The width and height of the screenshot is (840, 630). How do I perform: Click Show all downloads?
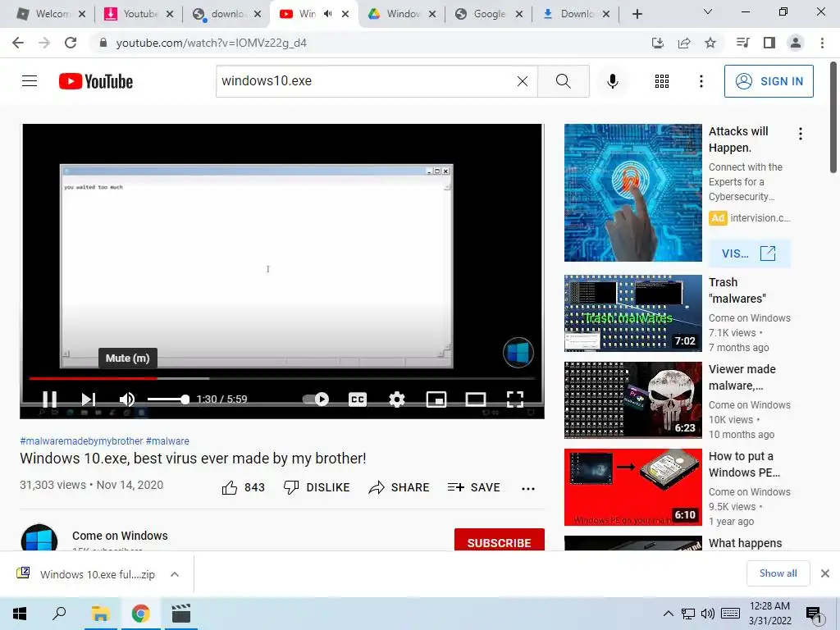point(778,573)
